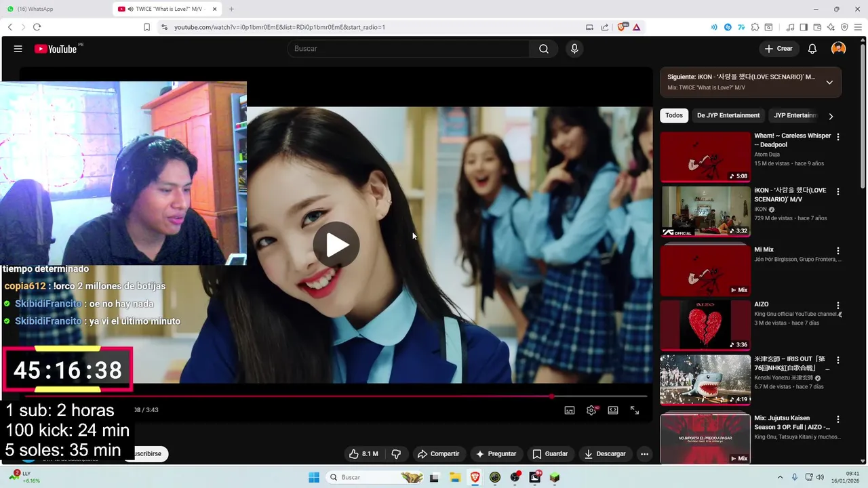The width and height of the screenshot is (868, 488).
Task: Open the video settings gear
Action: click(x=591, y=410)
